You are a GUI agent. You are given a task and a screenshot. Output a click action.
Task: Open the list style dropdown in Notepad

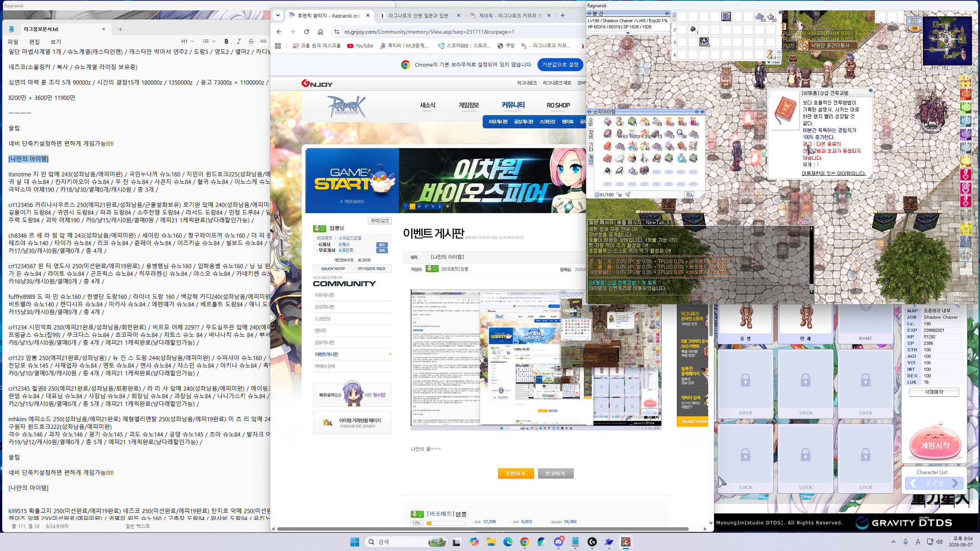(209, 41)
